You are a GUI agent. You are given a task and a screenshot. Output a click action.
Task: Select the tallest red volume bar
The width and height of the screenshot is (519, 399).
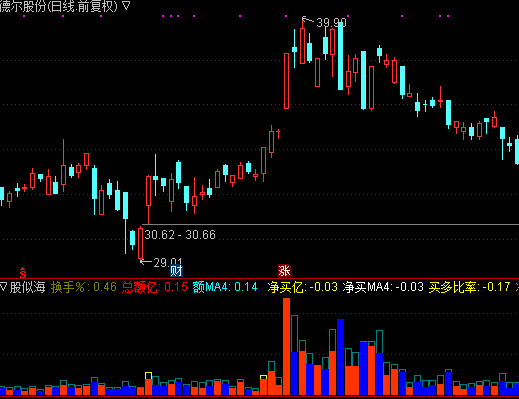point(286,346)
